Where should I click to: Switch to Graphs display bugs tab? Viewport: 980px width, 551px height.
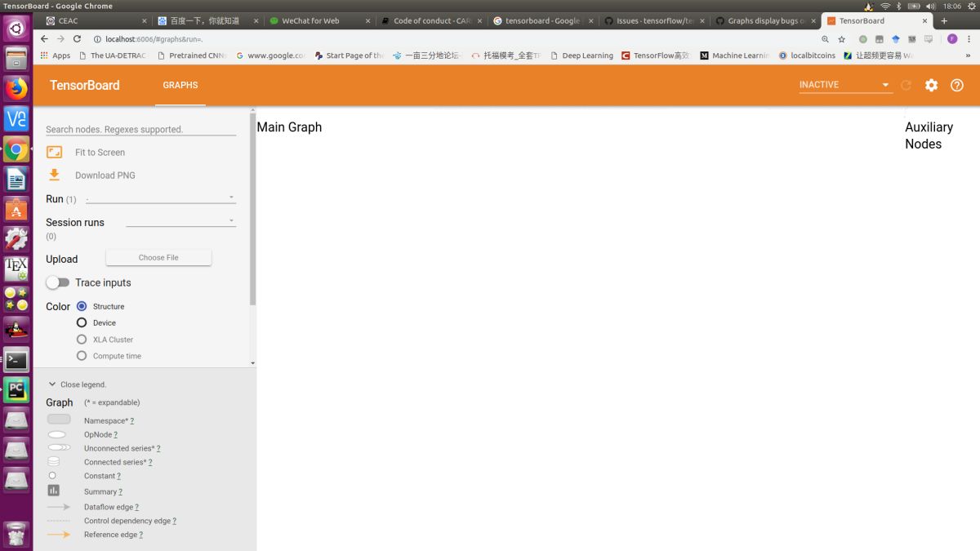coord(764,20)
